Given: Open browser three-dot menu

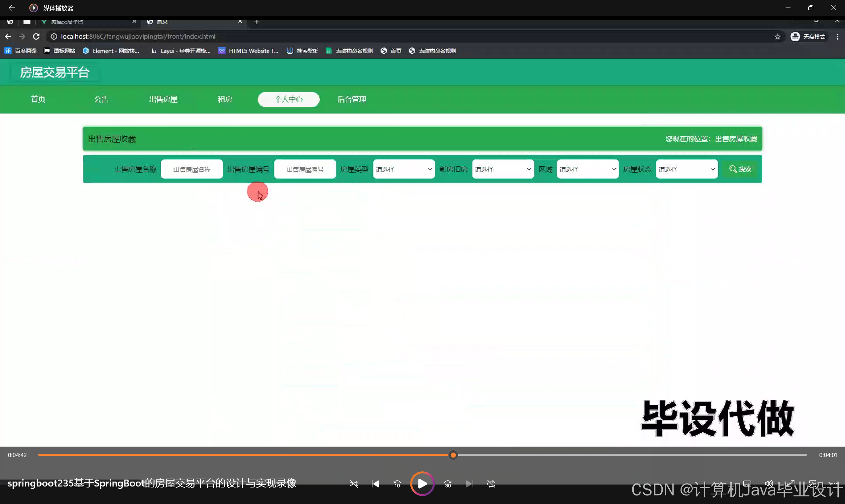Looking at the screenshot, I should pyautogui.click(x=837, y=37).
